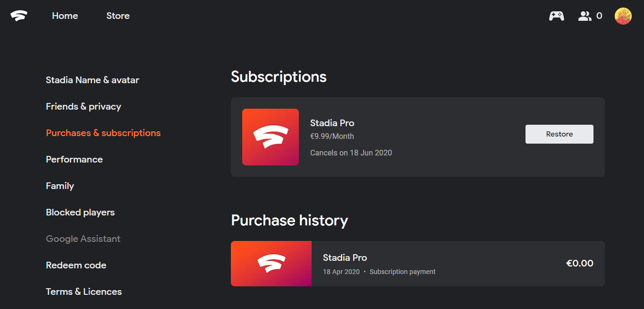
Task: Open the user profile avatar
Action: tap(623, 16)
